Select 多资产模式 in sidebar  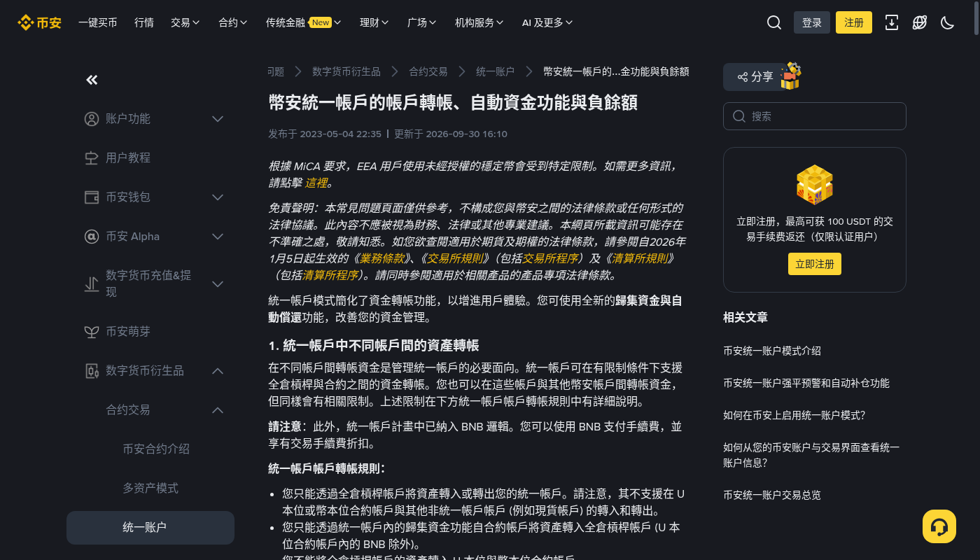click(x=150, y=488)
